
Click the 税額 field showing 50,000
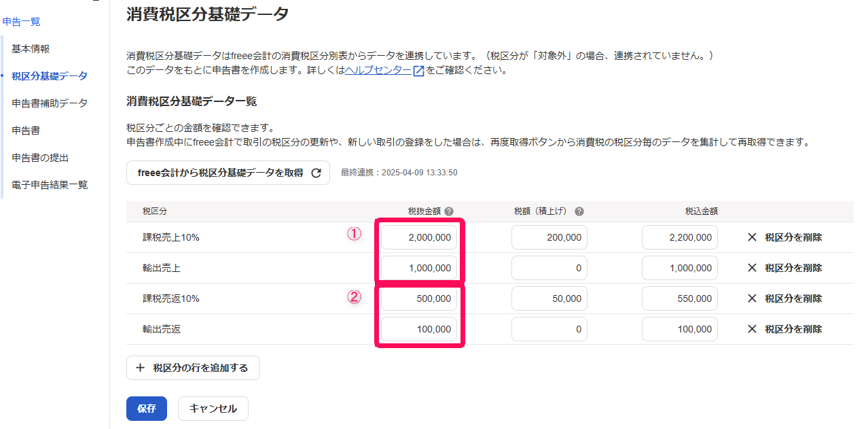[x=549, y=298]
